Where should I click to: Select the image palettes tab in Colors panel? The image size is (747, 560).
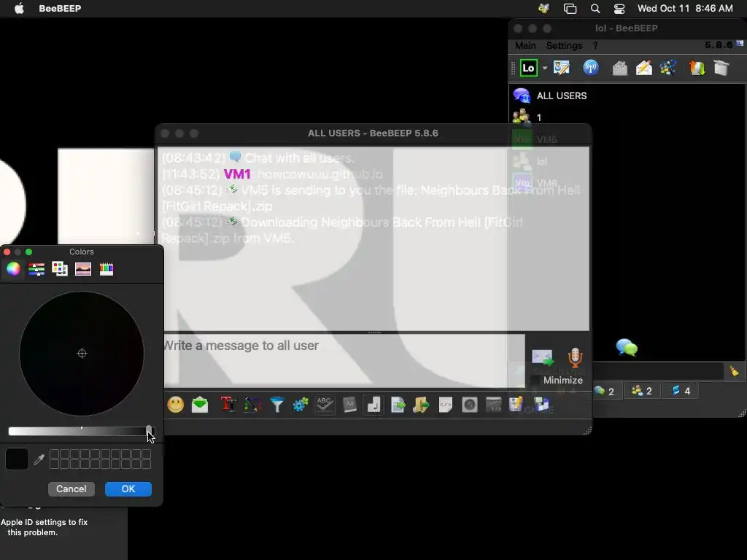83,269
